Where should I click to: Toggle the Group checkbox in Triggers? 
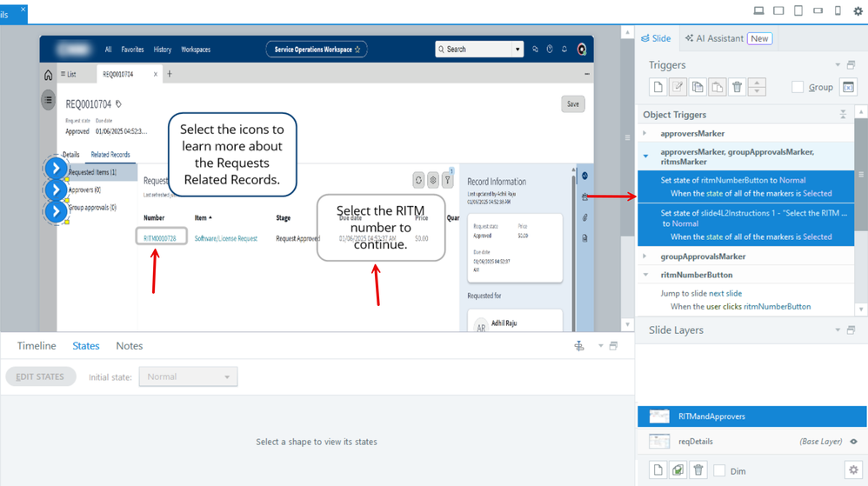click(x=798, y=87)
